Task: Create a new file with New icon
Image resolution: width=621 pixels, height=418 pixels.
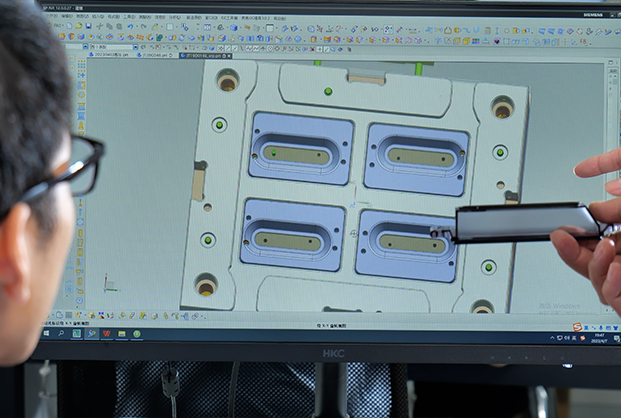Action: (69, 26)
